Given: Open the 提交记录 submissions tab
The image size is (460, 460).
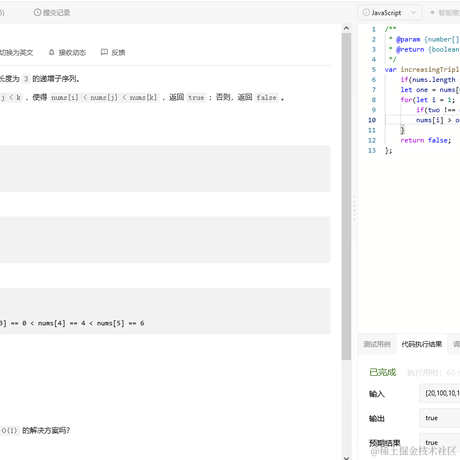Looking at the screenshot, I should point(52,13).
